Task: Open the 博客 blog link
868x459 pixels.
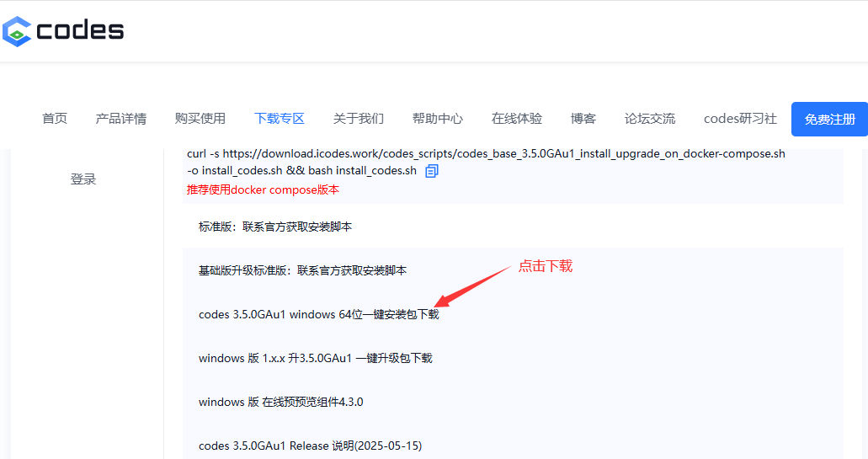Action: click(x=583, y=119)
